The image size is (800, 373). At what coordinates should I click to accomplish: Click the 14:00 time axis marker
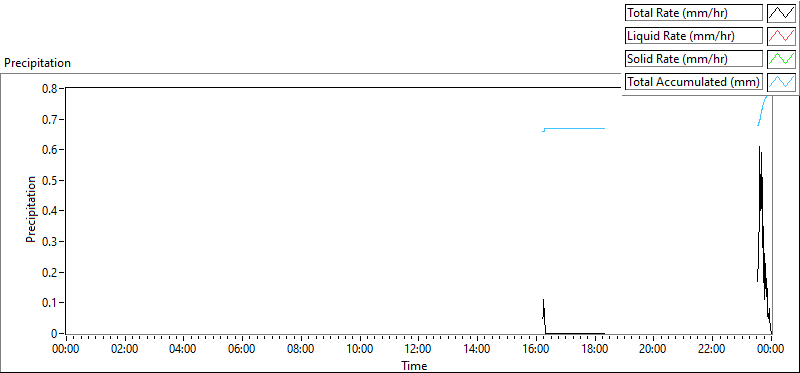click(477, 350)
